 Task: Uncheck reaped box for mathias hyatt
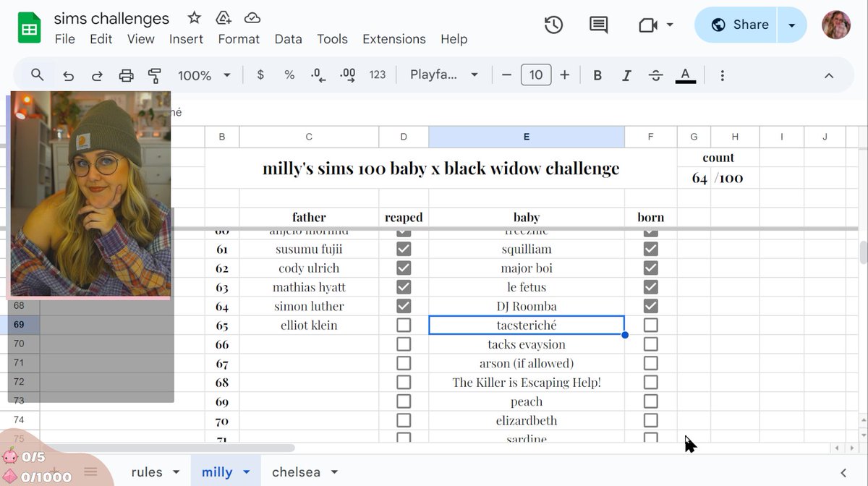click(x=404, y=287)
